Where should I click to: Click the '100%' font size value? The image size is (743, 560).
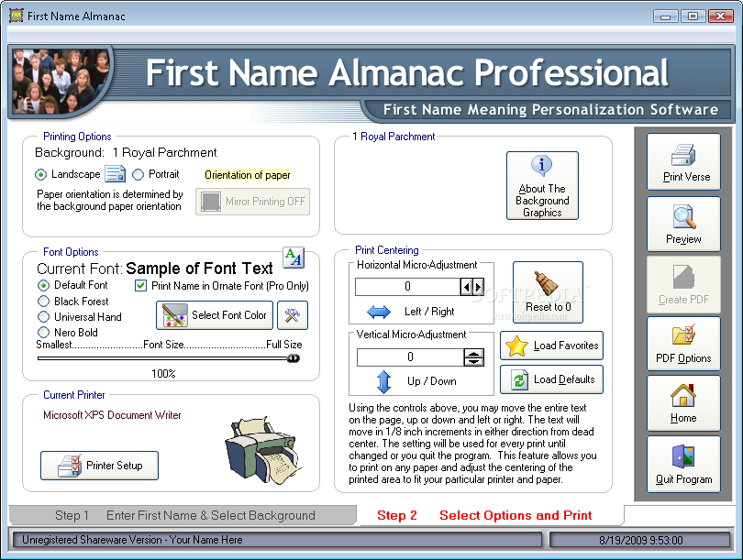coord(163,374)
